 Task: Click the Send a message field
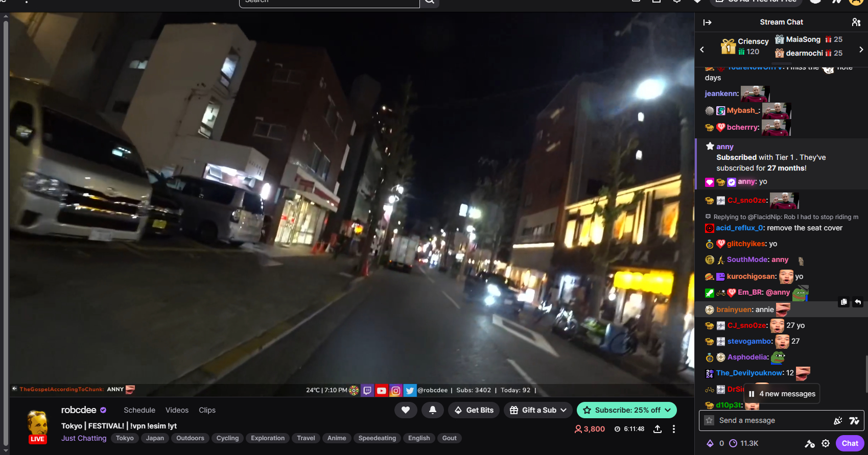781,421
